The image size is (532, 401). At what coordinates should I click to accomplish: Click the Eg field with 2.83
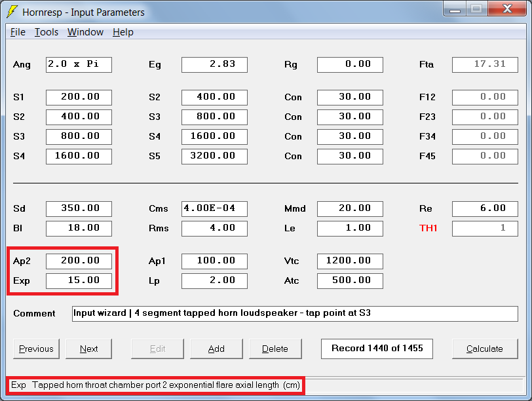click(214, 65)
